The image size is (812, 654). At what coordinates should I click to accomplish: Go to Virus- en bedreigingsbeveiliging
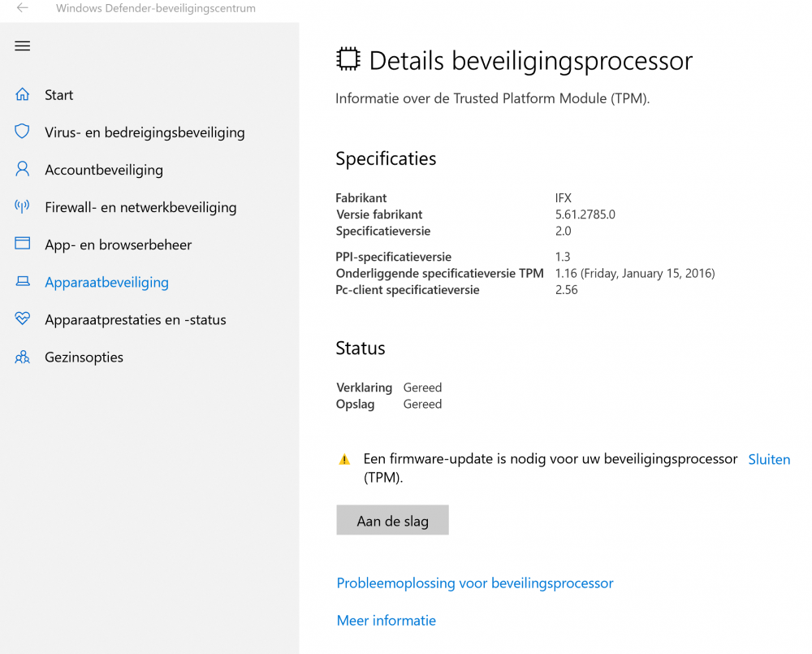[x=145, y=132]
